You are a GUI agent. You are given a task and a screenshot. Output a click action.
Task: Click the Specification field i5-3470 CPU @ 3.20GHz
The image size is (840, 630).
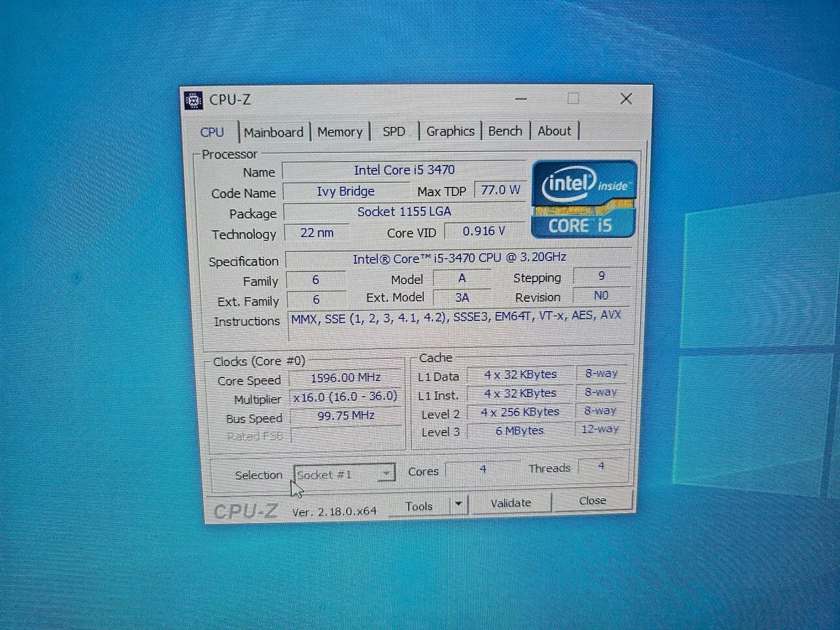pyautogui.click(x=459, y=258)
